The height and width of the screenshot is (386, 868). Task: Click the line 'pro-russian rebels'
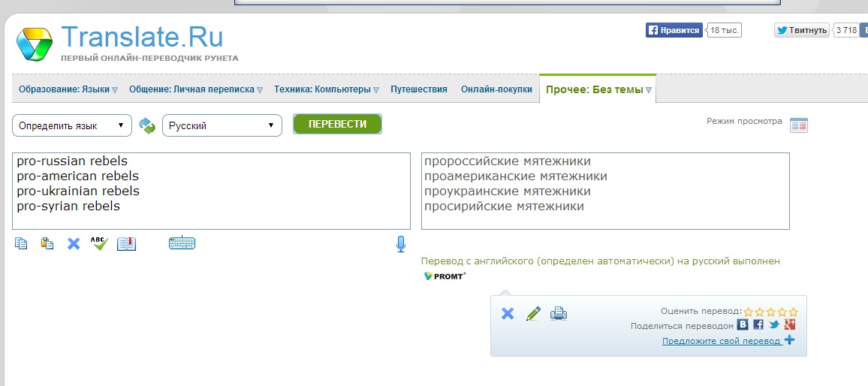72,161
